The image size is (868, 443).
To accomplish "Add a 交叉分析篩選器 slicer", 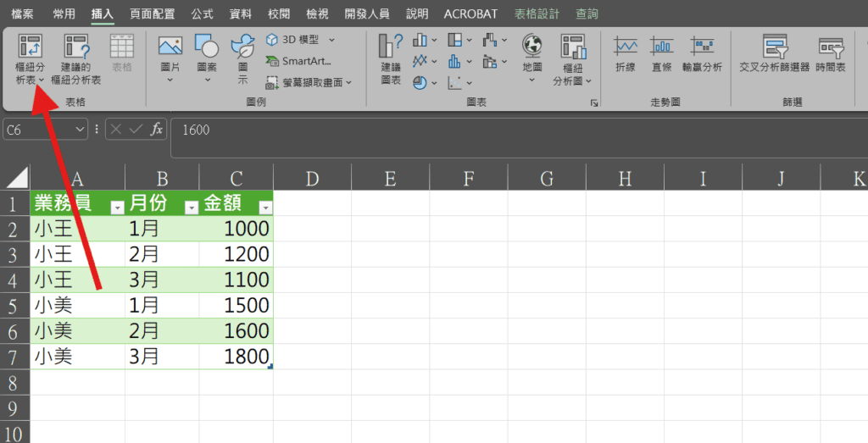I will pyautogui.click(x=775, y=53).
